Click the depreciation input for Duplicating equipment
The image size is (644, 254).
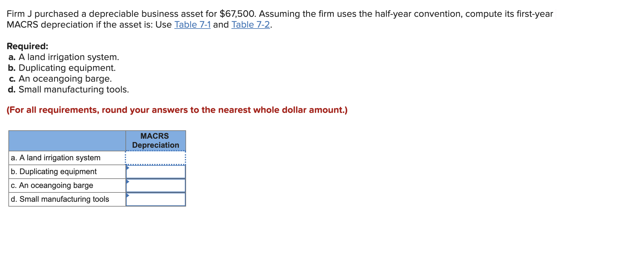[156, 171]
